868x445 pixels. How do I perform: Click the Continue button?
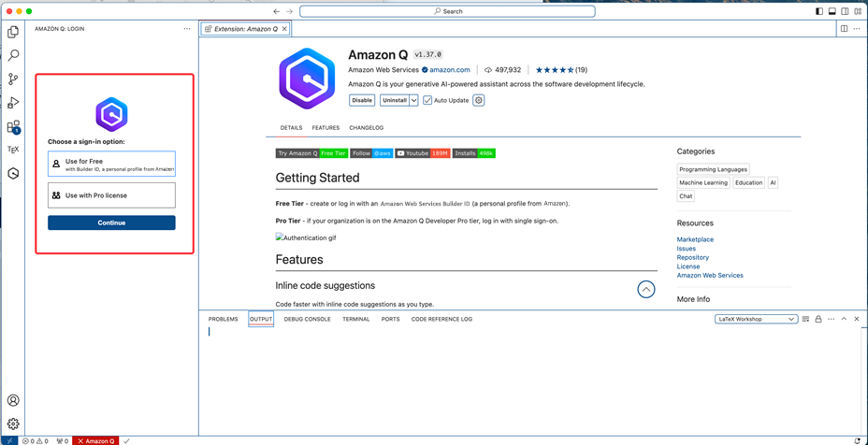click(x=111, y=222)
